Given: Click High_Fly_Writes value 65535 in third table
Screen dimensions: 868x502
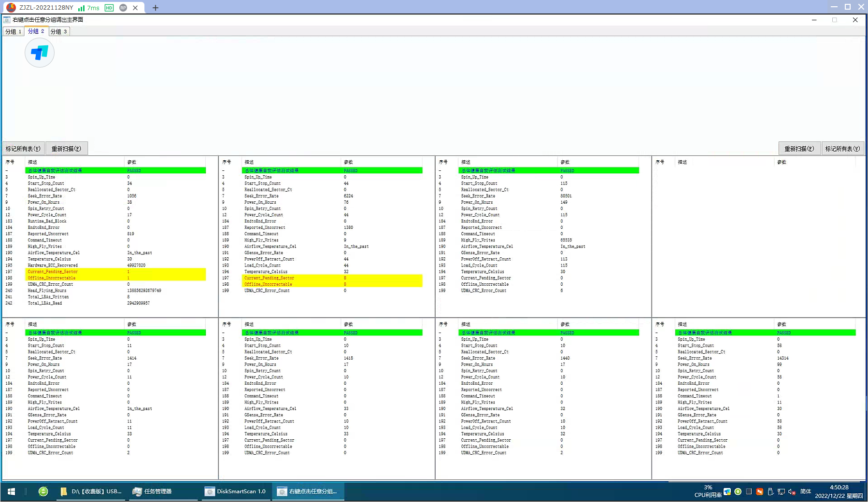Looking at the screenshot, I should (x=566, y=240).
